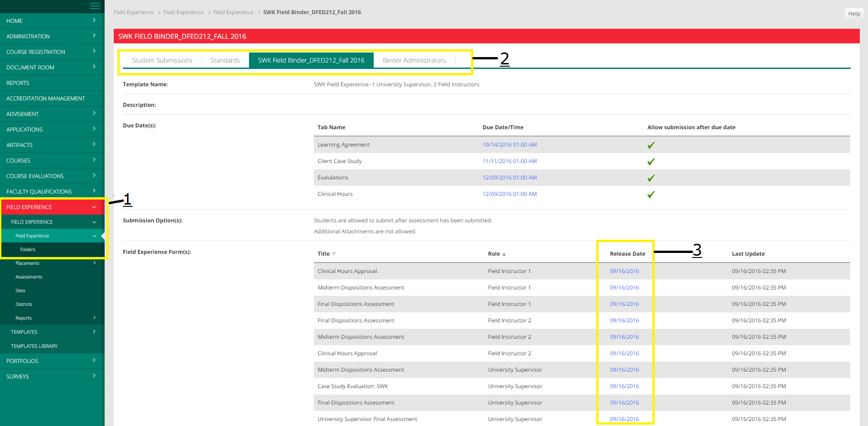Image resolution: width=868 pixels, height=426 pixels.
Task: Open the Standards tab
Action: click(225, 60)
